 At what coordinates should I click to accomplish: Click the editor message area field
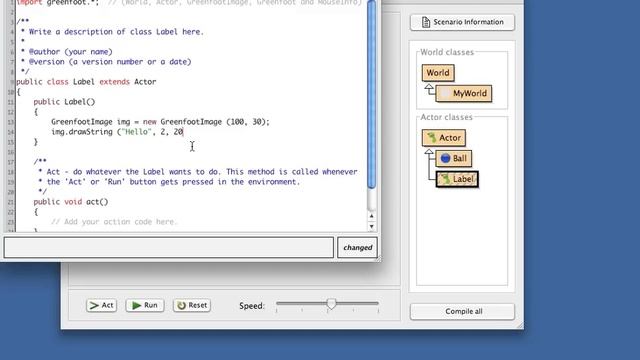(x=169, y=247)
